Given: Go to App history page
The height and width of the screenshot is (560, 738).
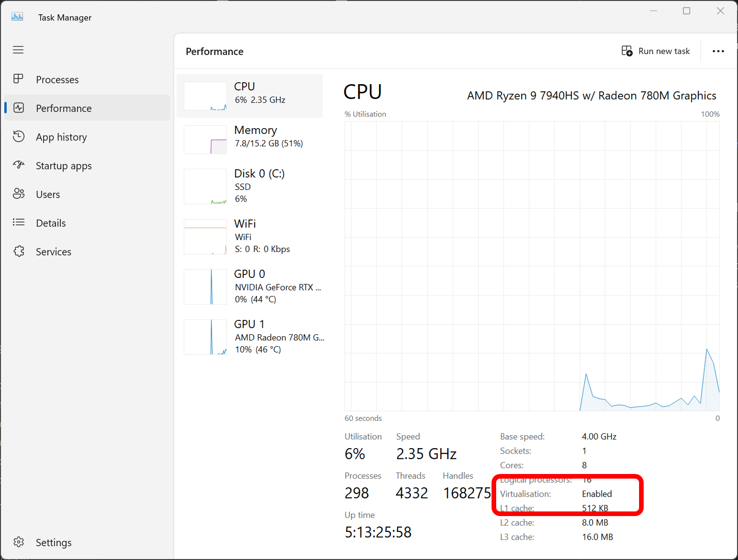Looking at the screenshot, I should tap(61, 137).
